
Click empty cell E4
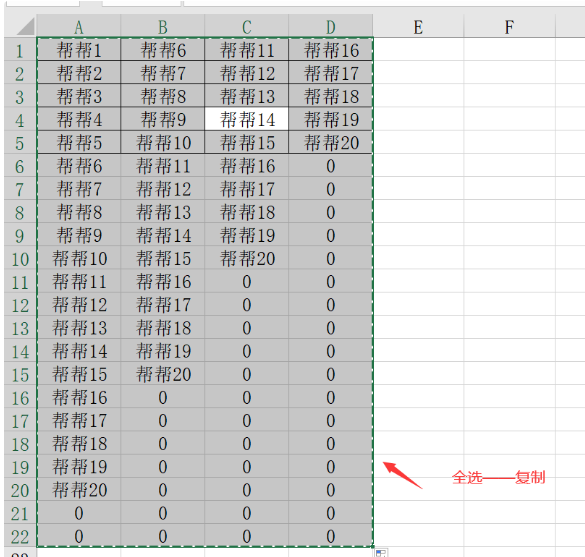tap(418, 119)
